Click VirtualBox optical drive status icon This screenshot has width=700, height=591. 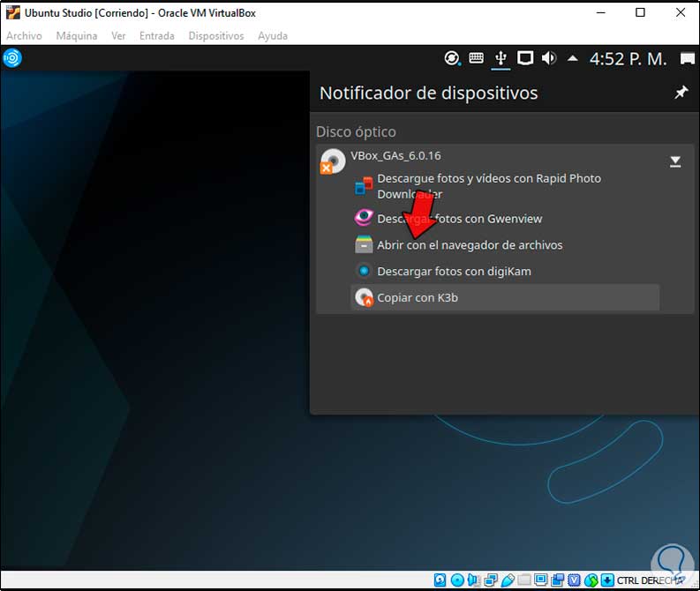(457, 580)
